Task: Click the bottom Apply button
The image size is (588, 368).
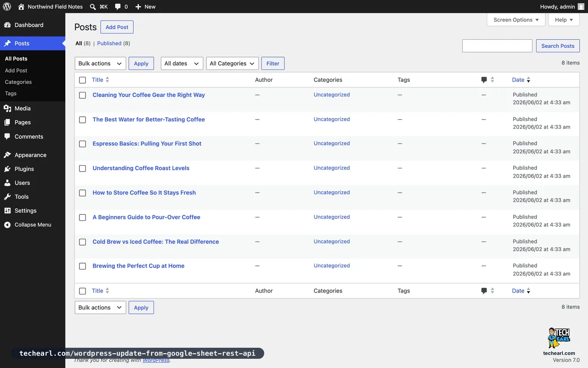Action: (141, 307)
